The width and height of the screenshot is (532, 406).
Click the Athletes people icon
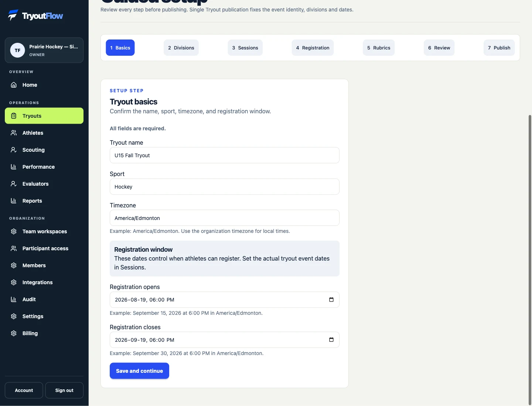coord(14,133)
